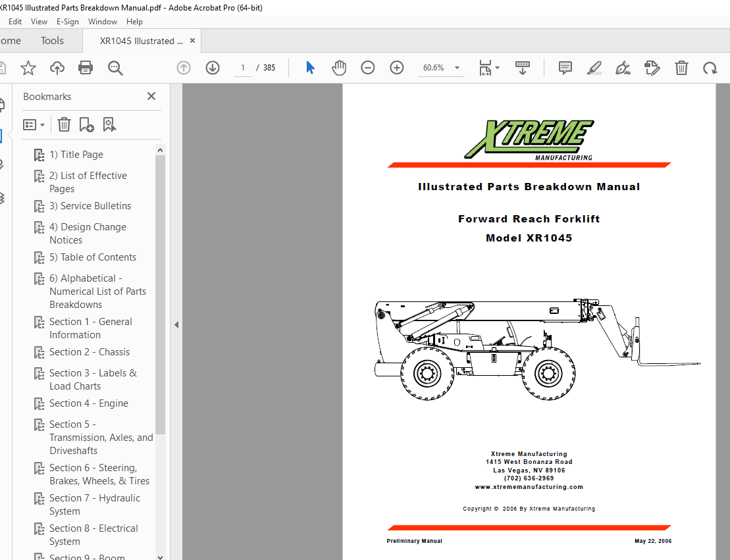Zoom out with the minus icon

tap(368, 68)
